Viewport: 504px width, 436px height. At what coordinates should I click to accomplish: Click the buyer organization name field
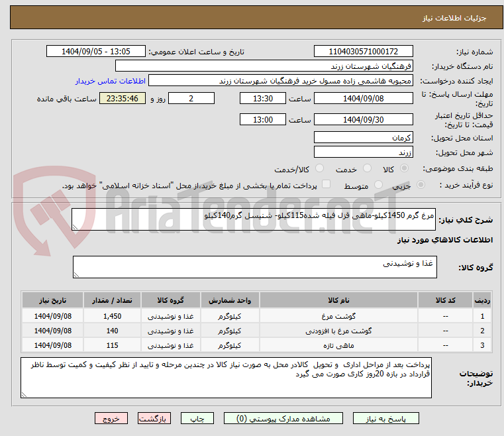click(264, 66)
